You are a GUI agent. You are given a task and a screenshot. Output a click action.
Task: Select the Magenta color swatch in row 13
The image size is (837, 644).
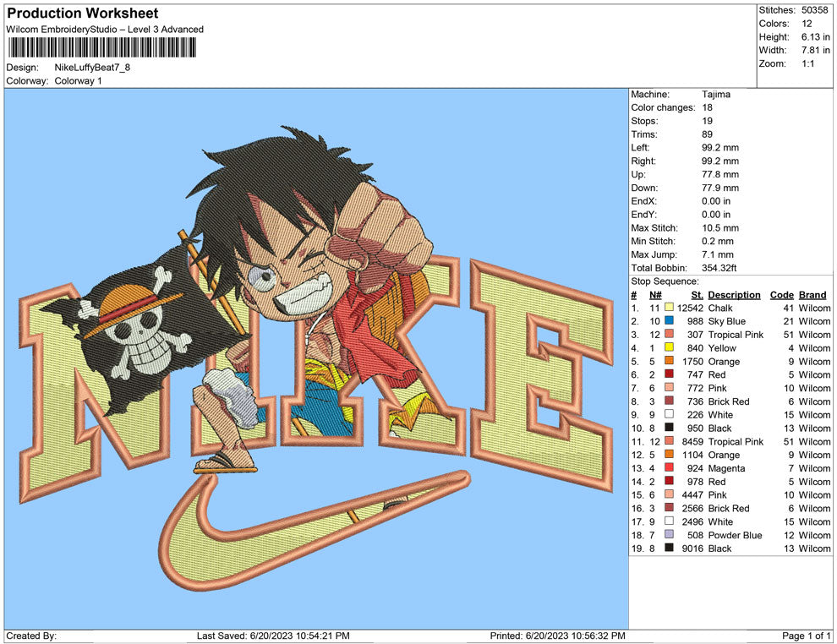pos(669,467)
